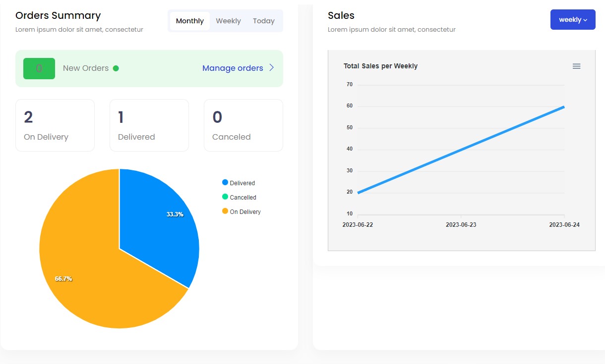Click the blue Delivered legend dot
Viewport: 605px width, 364px height.
tap(224, 182)
